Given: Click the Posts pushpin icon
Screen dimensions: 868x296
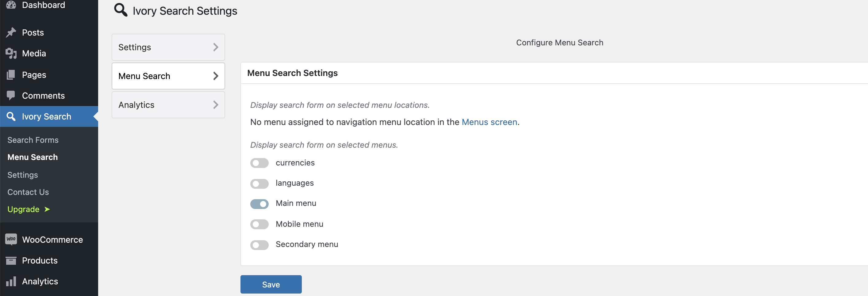Looking at the screenshot, I should point(11,32).
